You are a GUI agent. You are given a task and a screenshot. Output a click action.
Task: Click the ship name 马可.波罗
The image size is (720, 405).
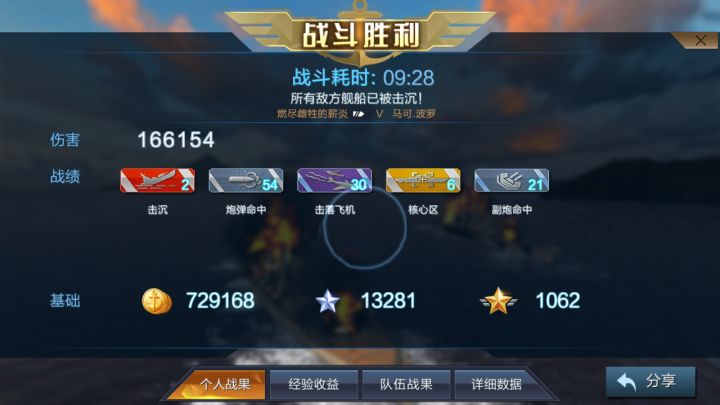tap(413, 113)
